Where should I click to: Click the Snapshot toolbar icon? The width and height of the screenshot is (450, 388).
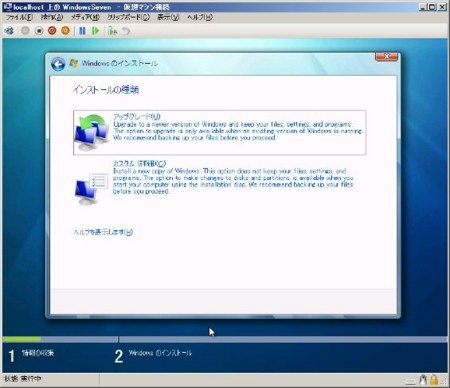(x=112, y=31)
